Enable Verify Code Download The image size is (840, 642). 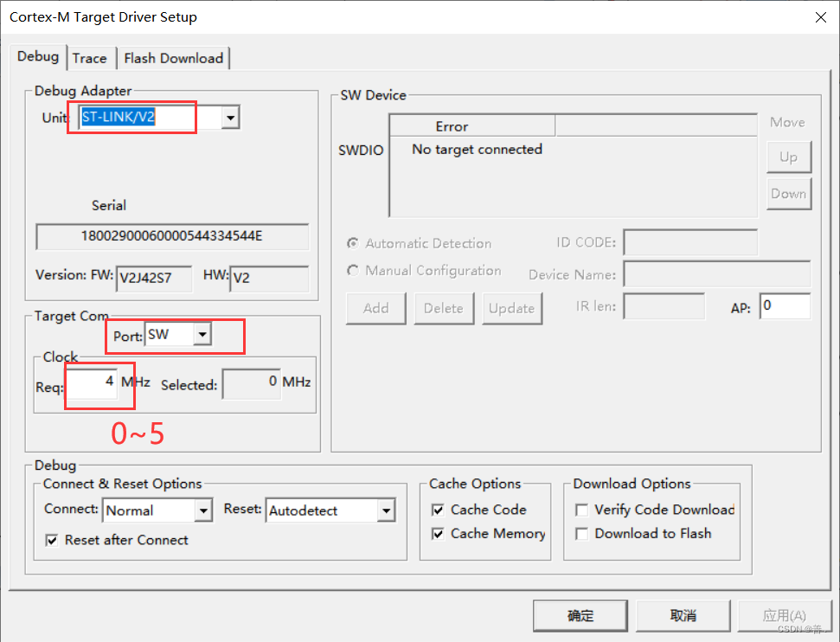pos(581,510)
